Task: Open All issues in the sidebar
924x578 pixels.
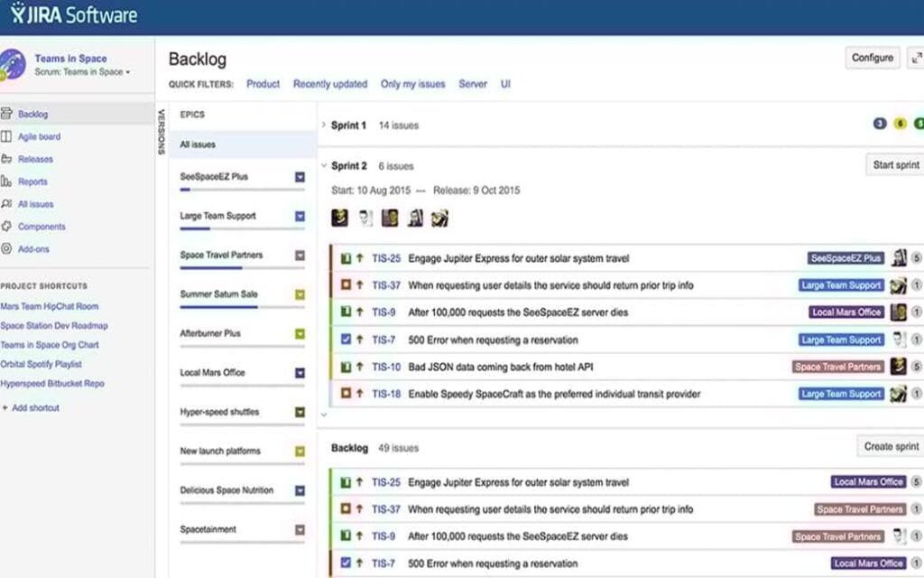Action: 35,204
